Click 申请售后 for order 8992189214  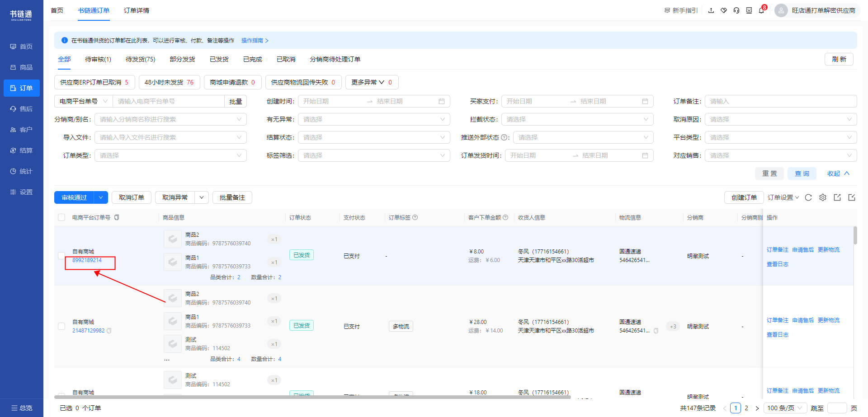coord(803,250)
